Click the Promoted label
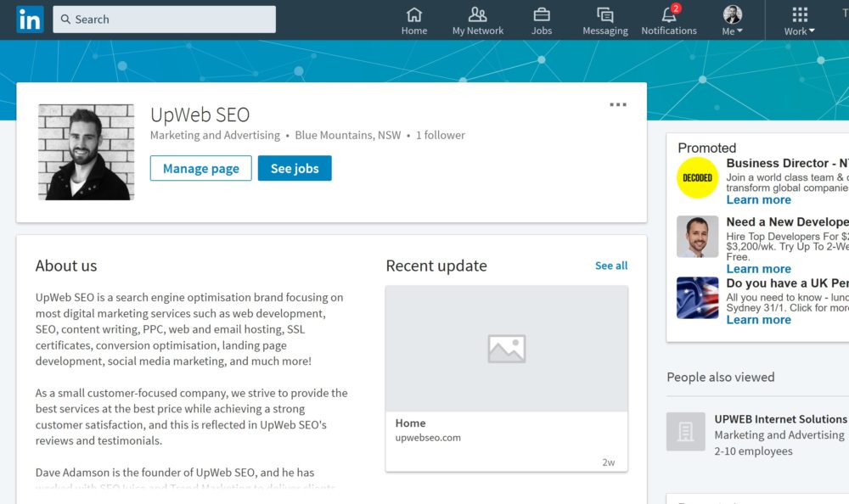This screenshot has width=849, height=504. click(707, 148)
